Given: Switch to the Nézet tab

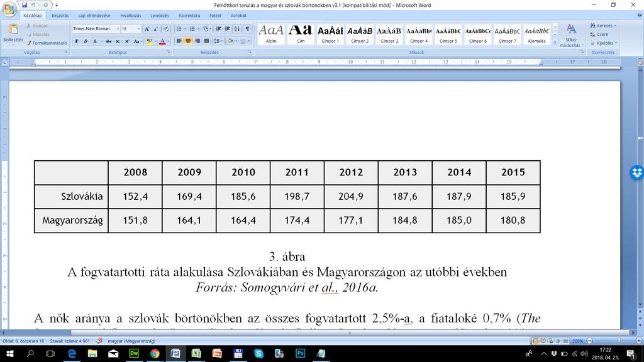Looking at the screenshot, I should click(x=215, y=16).
